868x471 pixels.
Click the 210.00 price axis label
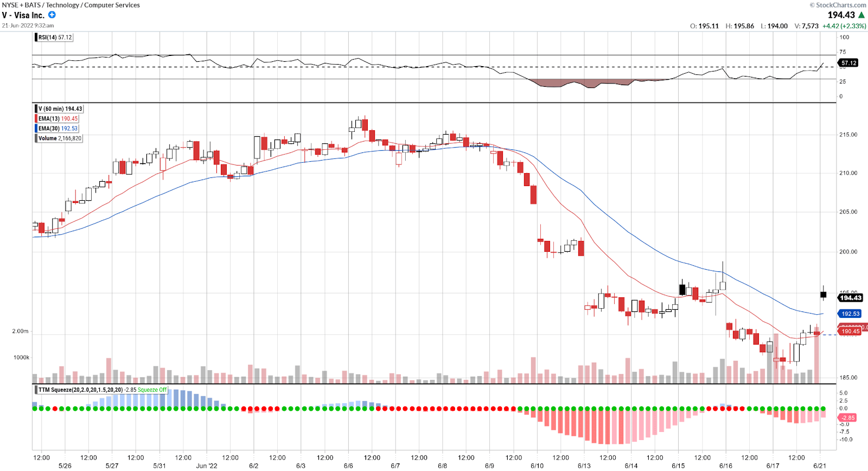pyautogui.click(x=848, y=173)
